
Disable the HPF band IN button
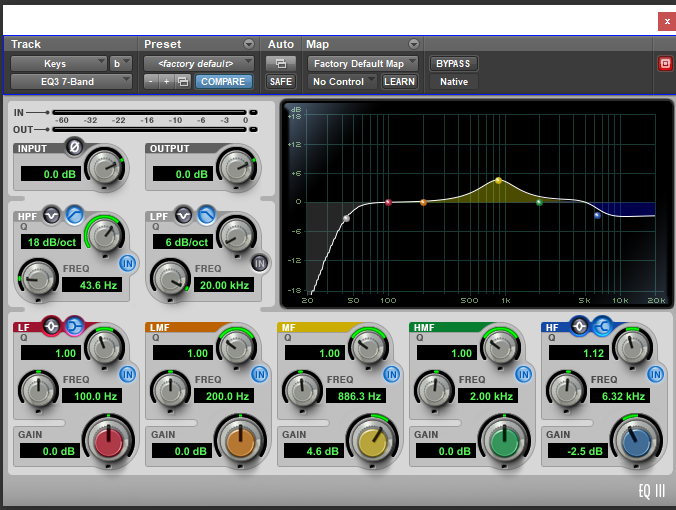[x=127, y=263]
